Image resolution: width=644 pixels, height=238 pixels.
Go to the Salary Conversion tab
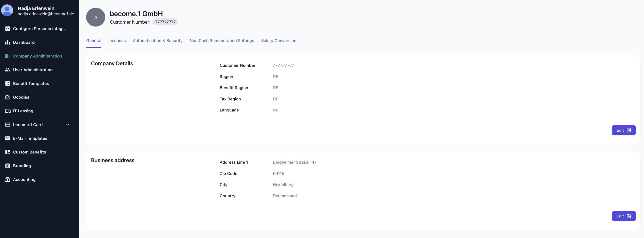click(x=279, y=41)
